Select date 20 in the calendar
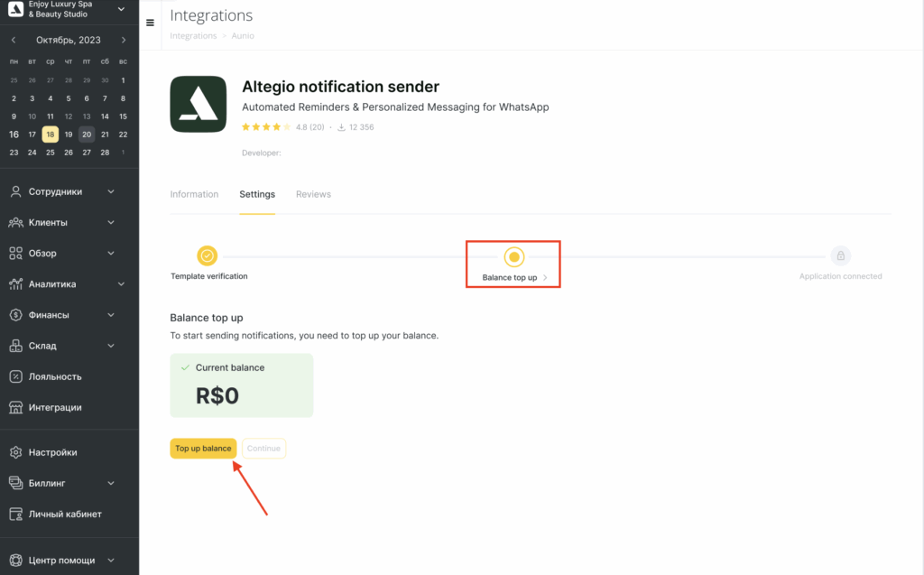924x575 pixels. tap(87, 134)
